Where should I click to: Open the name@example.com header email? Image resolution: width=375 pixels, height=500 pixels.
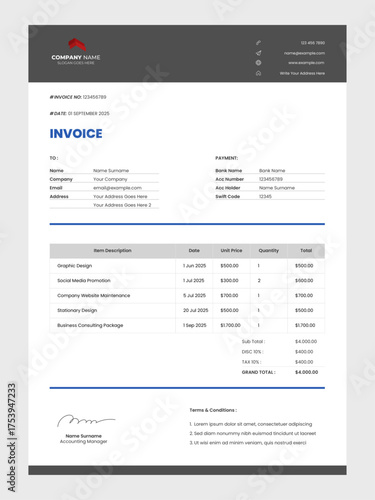coord(304,53)
